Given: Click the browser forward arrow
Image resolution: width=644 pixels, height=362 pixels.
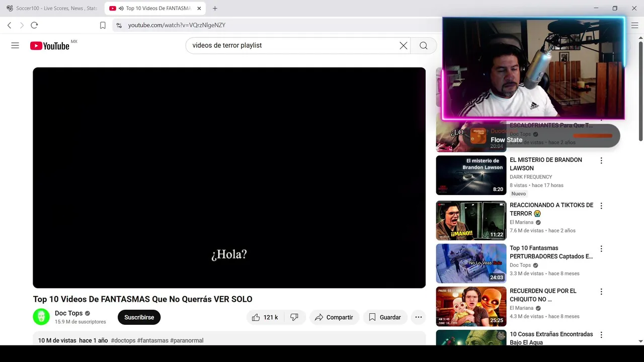Looking at the screenshot, I should click(22, 25).
